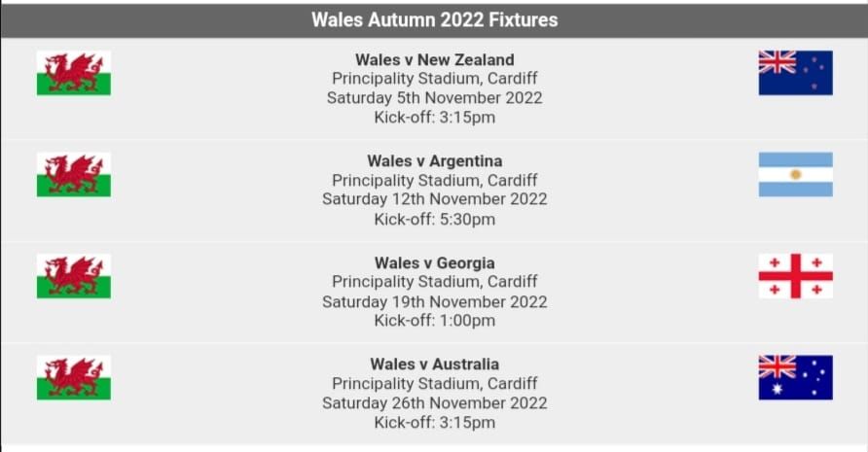The height and width of the screenshot is (452, 868).
Task: Select the Saturday 5th November 2022 date
Action: tap(434, 98)
